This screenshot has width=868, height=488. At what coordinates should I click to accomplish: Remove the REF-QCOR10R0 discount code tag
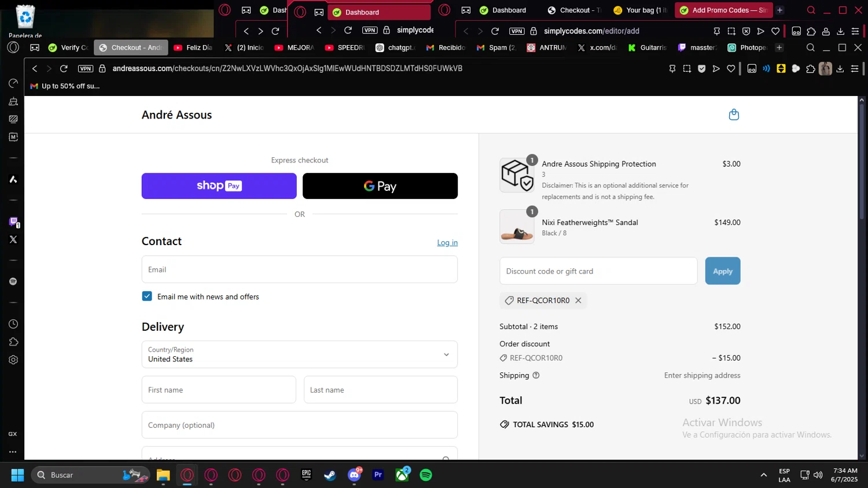click(578, 301)
